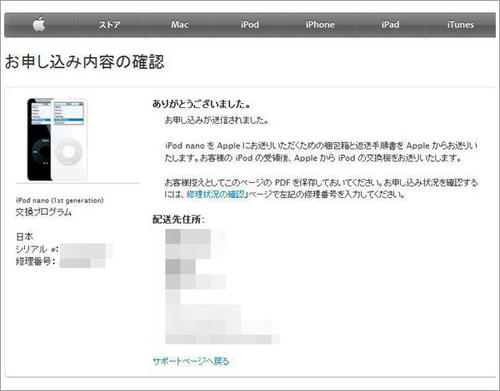Click the iPod nano product image

tap(57, 139)
